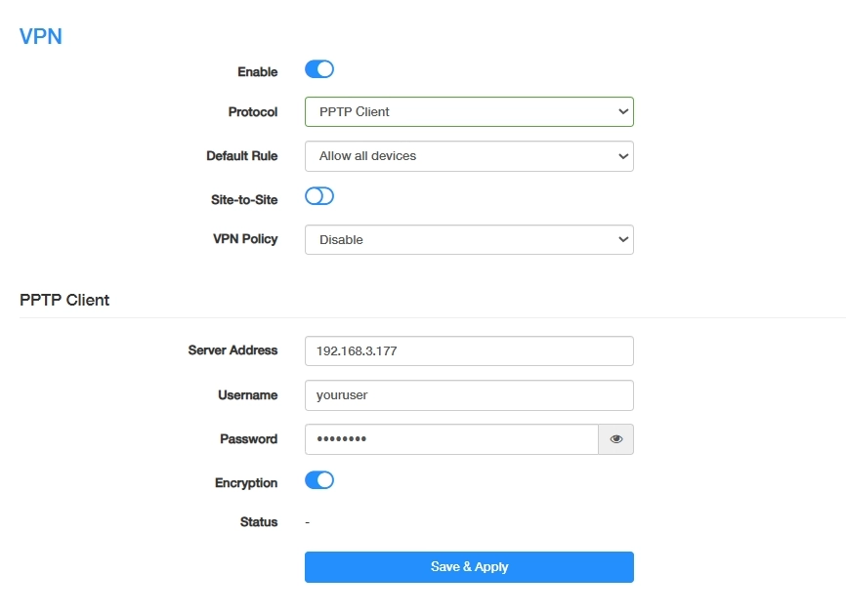Open the Protocol dropdown showing PPTP Client

(x=469, y=112)
